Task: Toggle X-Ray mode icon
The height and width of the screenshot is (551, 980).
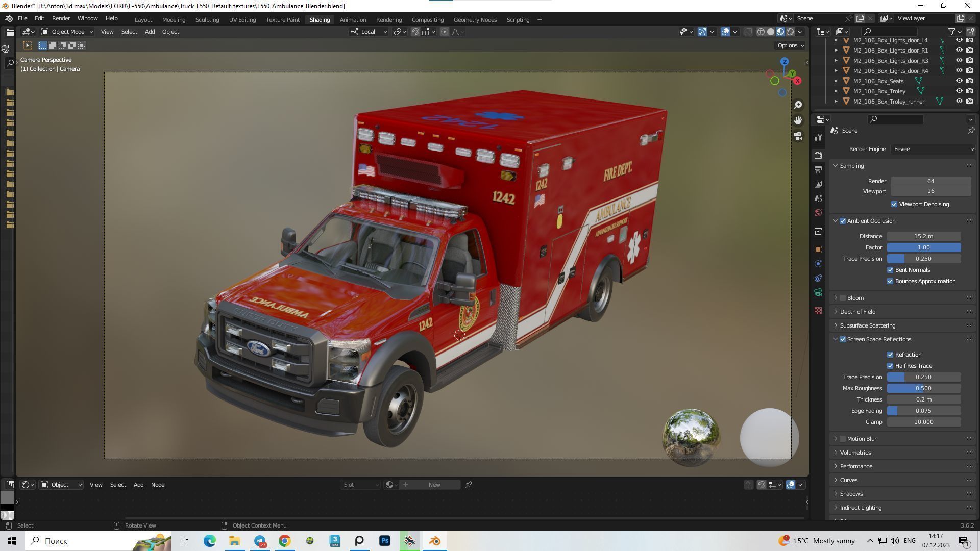Action: (x=748, y=32)
